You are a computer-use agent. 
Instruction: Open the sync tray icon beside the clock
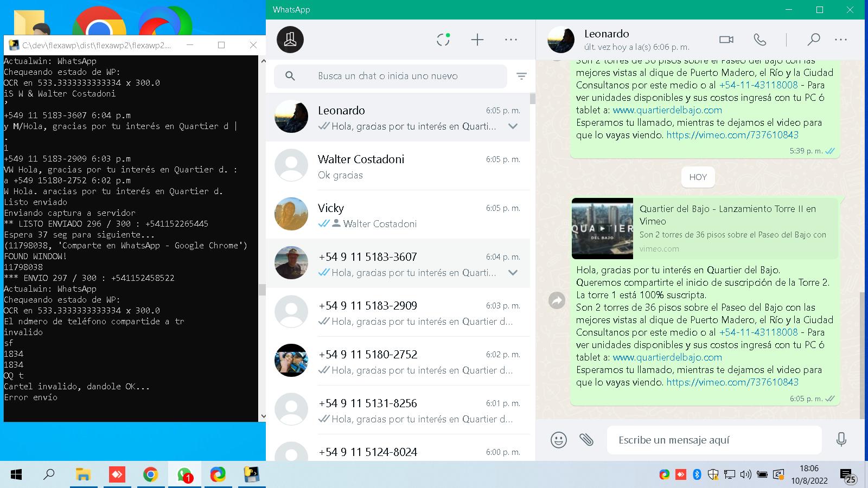(x=778, y=475)
